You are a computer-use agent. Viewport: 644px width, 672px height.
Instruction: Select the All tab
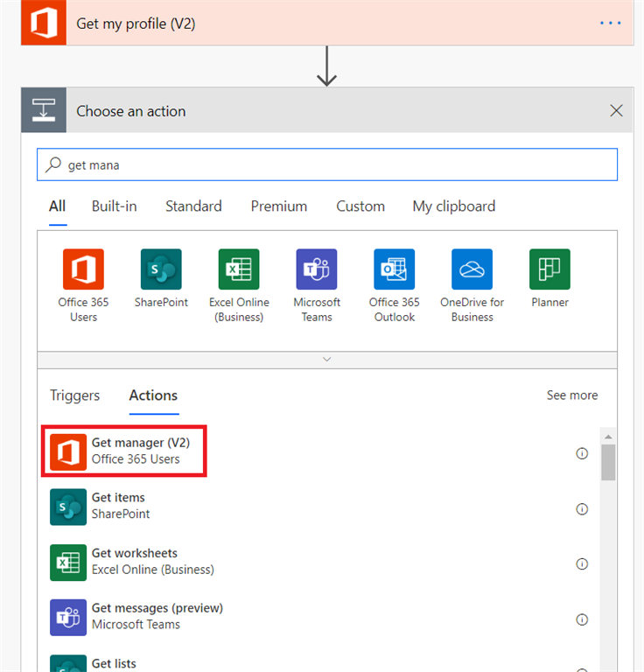58,206
